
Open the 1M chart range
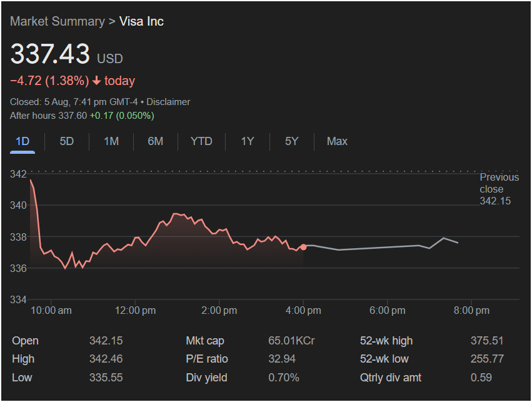(111, 141)
